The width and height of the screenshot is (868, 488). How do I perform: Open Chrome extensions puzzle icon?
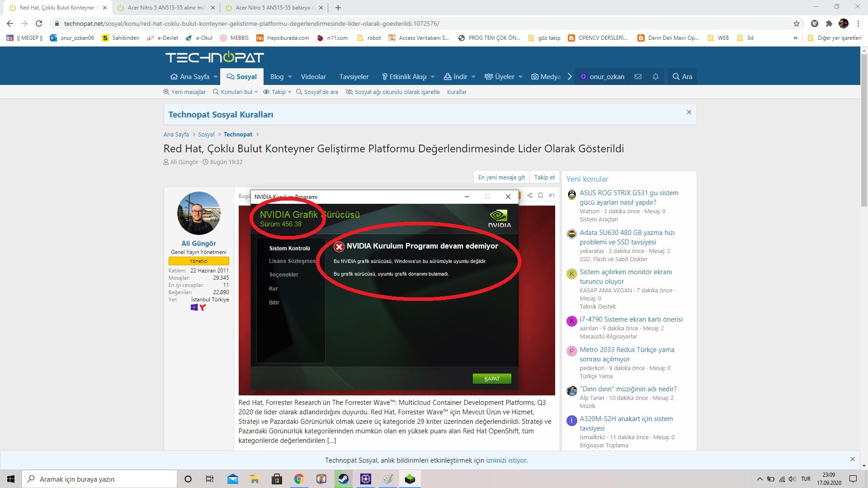(829, 23)
